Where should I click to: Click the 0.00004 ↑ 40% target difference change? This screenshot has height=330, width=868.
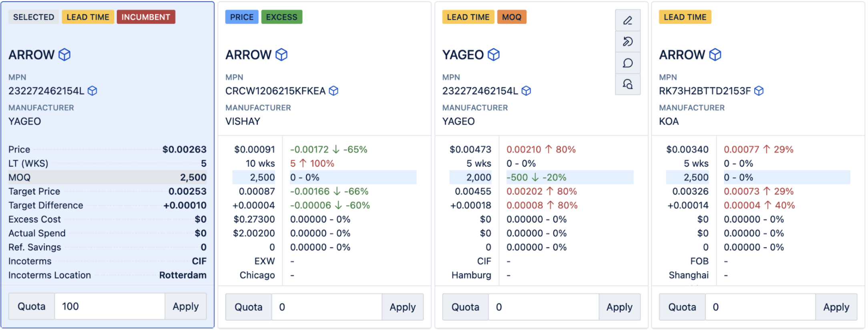coord(759,205)
